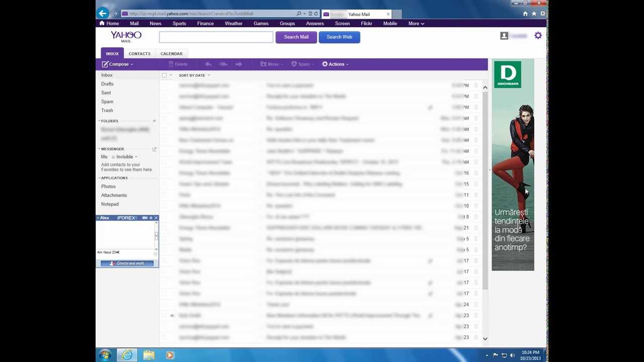Screen dimensions: 644x362
Task: Open the Drafts folder
Action: 107,84
